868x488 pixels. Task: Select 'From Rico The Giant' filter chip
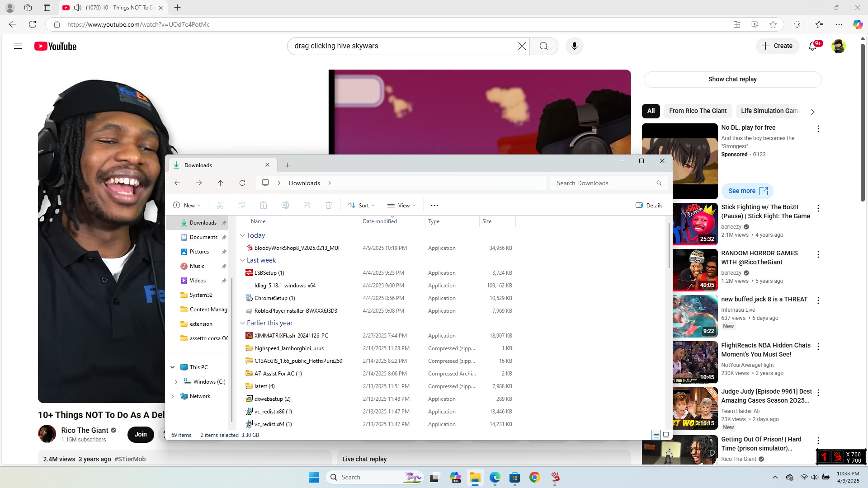click(x=698, y=111)
